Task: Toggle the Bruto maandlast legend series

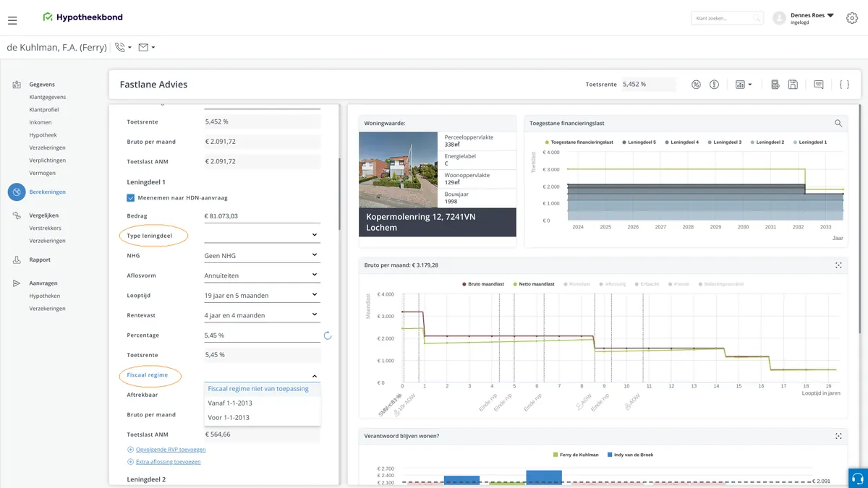Action: (483, 285)
